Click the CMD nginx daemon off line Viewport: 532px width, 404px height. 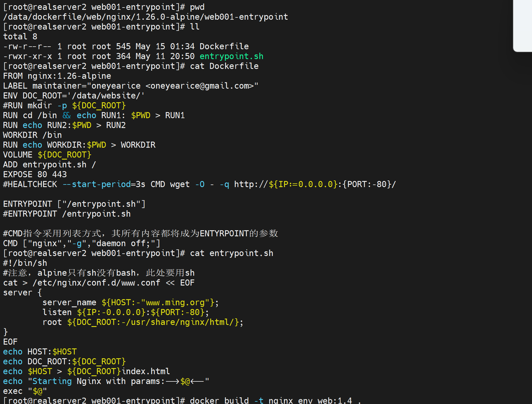82,243
